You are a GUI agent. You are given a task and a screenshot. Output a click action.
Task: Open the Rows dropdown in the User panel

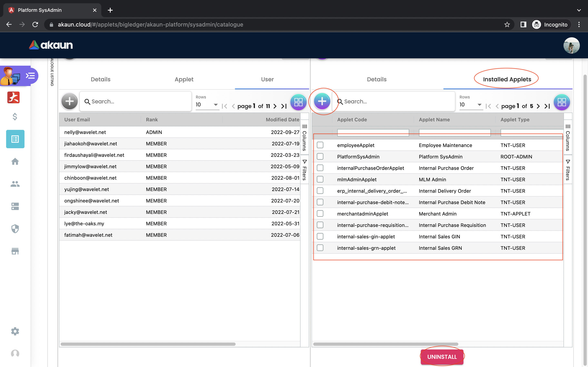coord(207,105)
